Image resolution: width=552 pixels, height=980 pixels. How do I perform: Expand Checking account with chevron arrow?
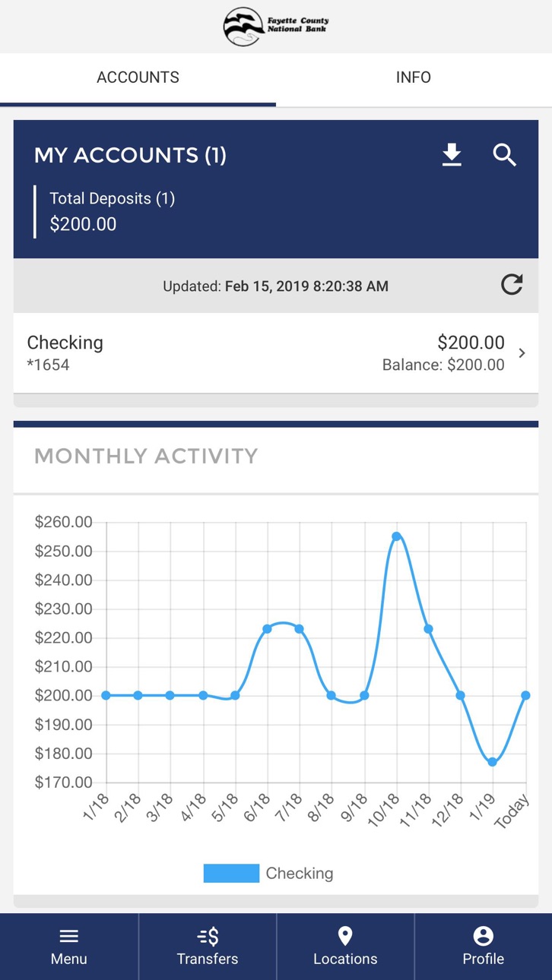(522, 353)
